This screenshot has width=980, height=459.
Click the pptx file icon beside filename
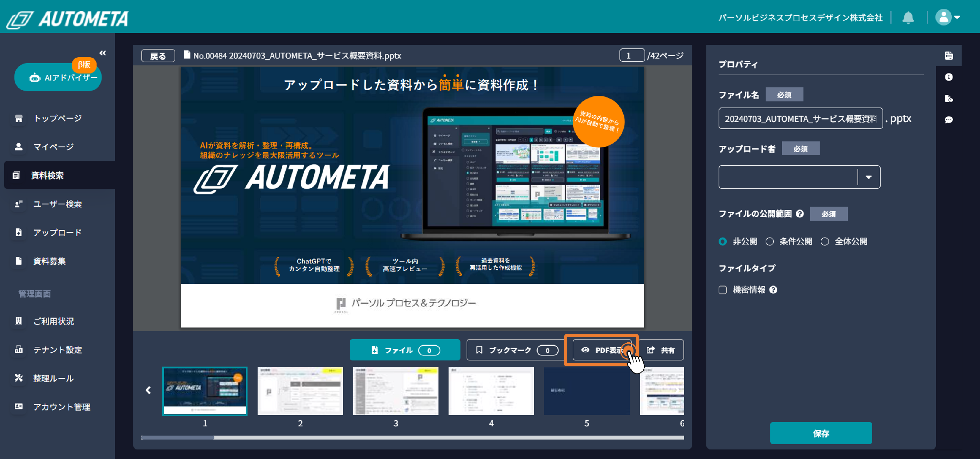point(187,55)
